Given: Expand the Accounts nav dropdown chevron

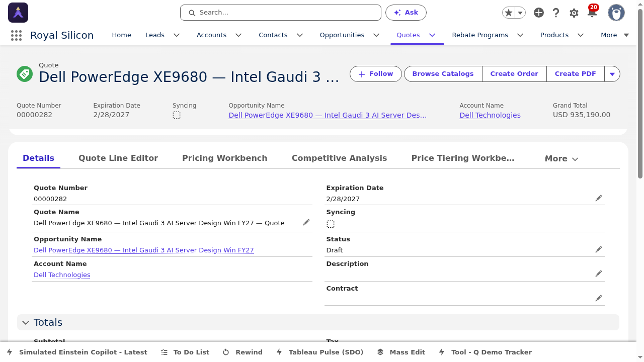Looking at the screenshot, I should click(238, 35).
